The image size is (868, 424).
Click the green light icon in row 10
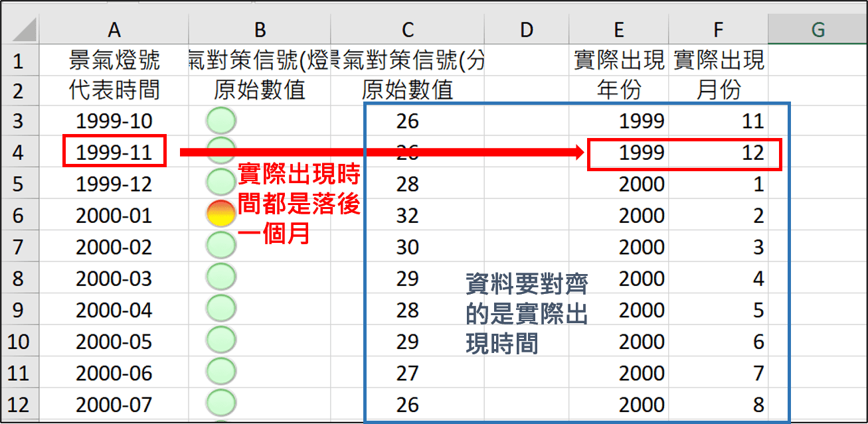(x=221, y=341)
